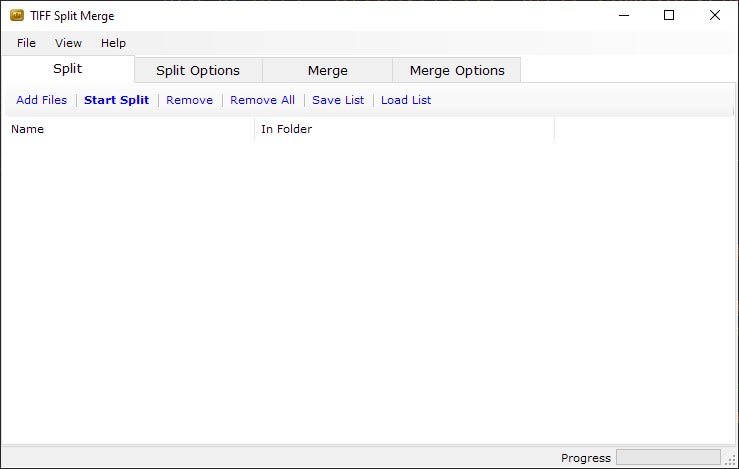Screen dimensions: 739x469
Task: Click Remove All to clear the list
Action: [263, 100]
